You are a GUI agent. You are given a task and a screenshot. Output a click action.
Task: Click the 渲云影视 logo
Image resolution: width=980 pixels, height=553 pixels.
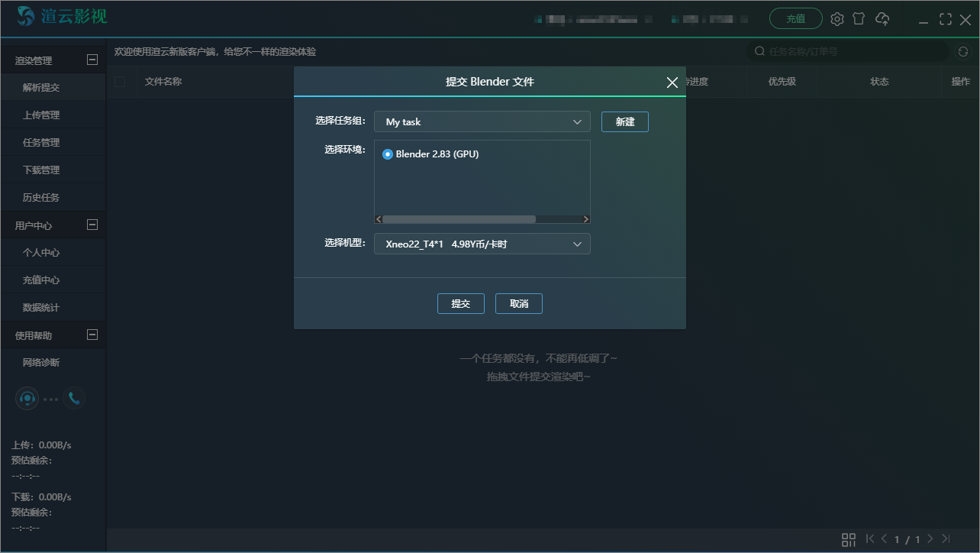click(62, 16)
